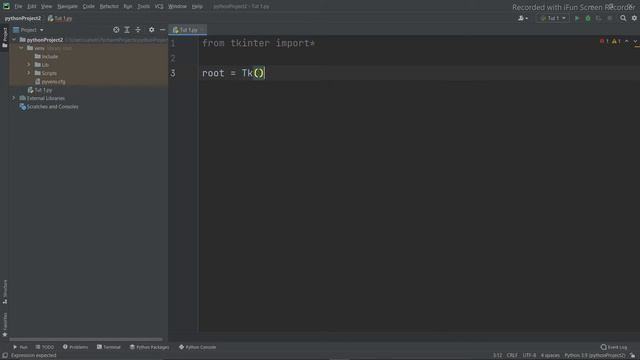Open the Run tool window
Screen dimensions: 640x360
(20, 347)
